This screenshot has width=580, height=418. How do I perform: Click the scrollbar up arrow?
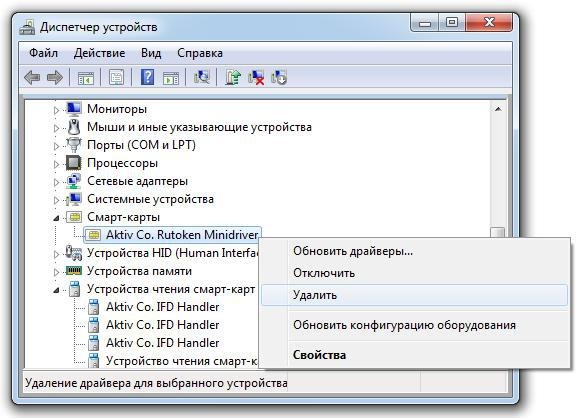coord(498,109)
